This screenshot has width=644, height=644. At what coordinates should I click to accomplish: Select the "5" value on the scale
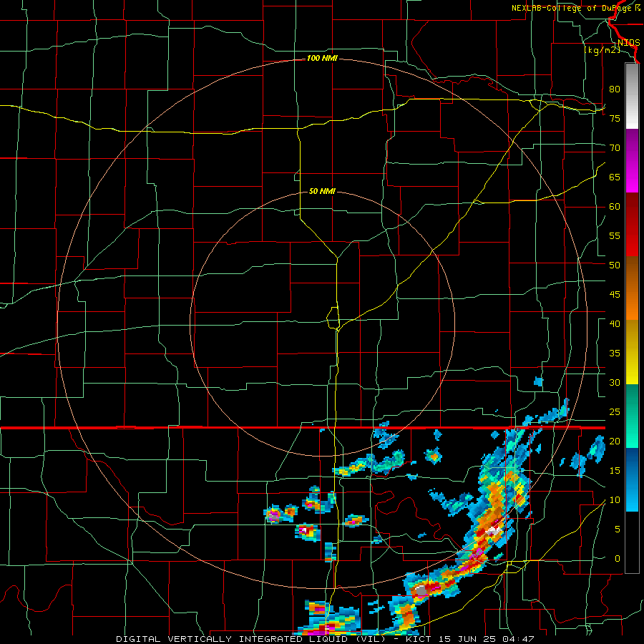pyautogui.click(x=618, y=529)
